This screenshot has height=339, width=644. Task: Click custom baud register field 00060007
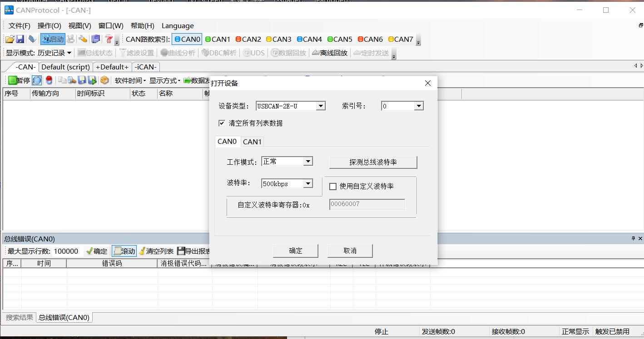pyautogui.click(x=367, y=204)
